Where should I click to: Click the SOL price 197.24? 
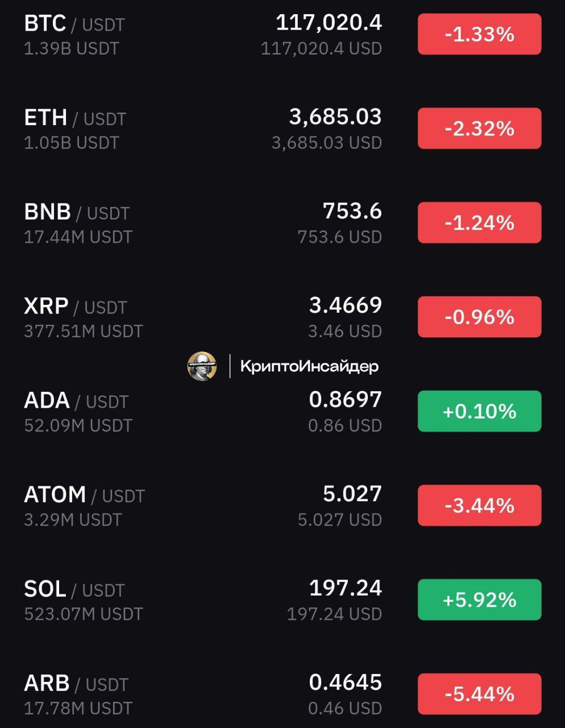pyautogui.click(x=346, y=589)
